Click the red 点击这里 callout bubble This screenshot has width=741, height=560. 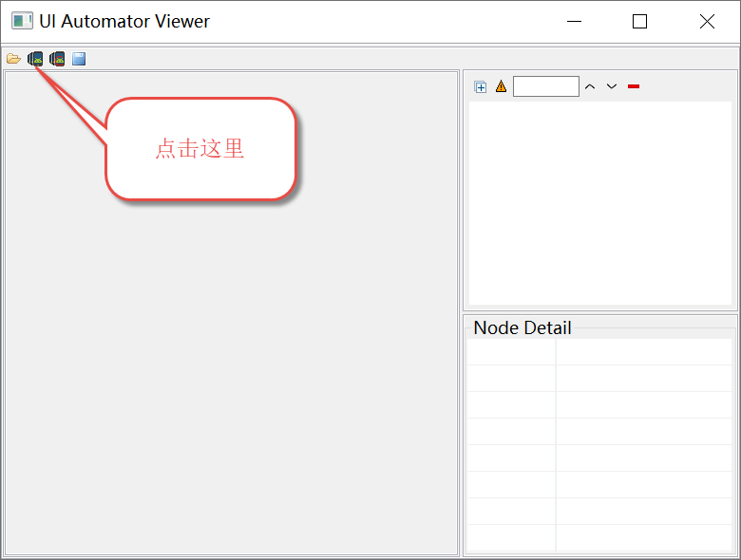(200, 149)
